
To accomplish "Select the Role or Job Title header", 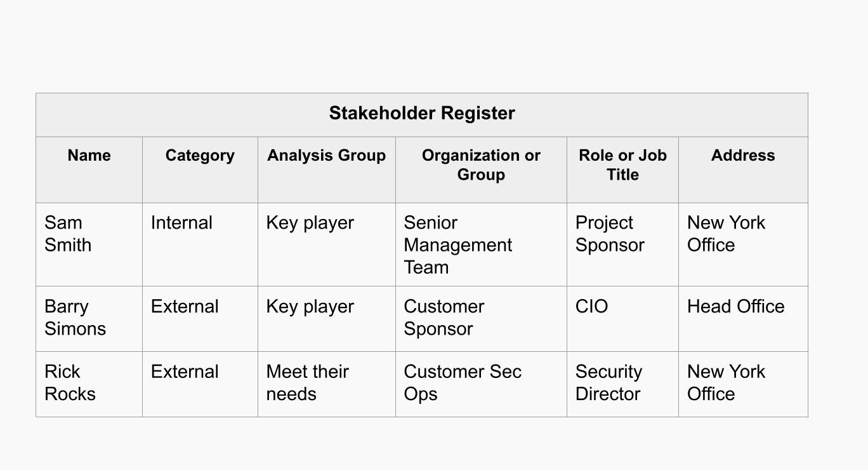I will point(622,165).
